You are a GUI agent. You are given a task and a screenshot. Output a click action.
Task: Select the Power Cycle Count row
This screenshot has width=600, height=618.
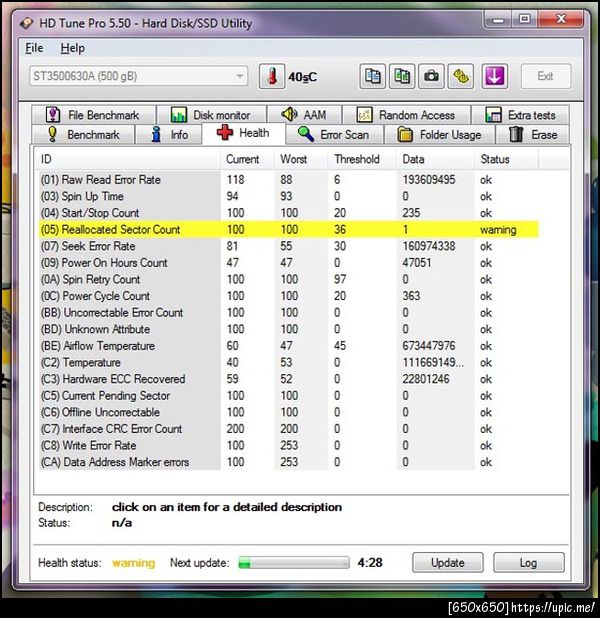click(x=289, y=296)
